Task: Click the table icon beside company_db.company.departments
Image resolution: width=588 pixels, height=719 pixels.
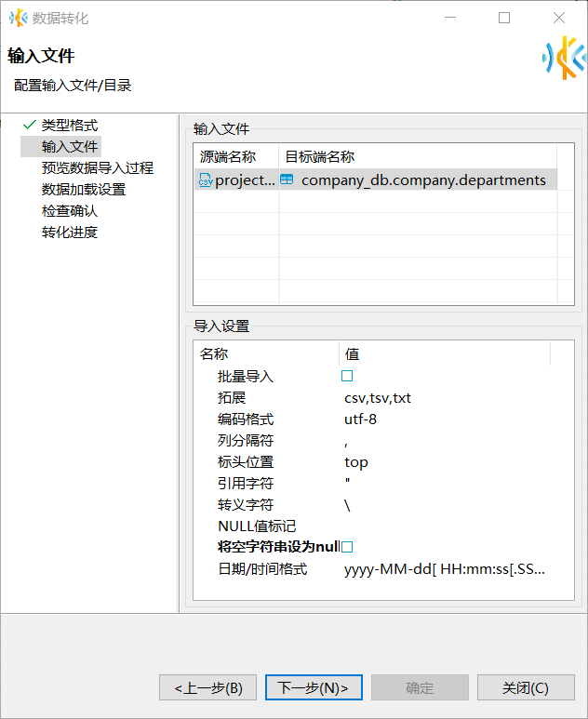Action: [287, 180]
